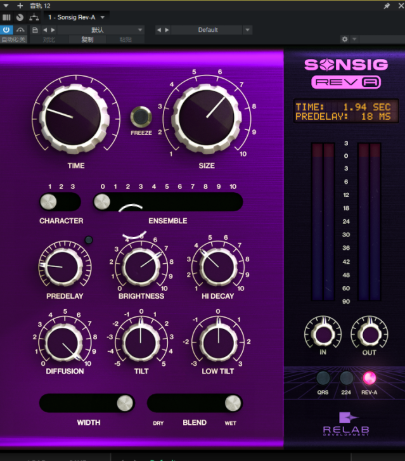This screenshot has width=405, height=461.
Task: Click the OUT level knob
Action: (x=369, y=334)
